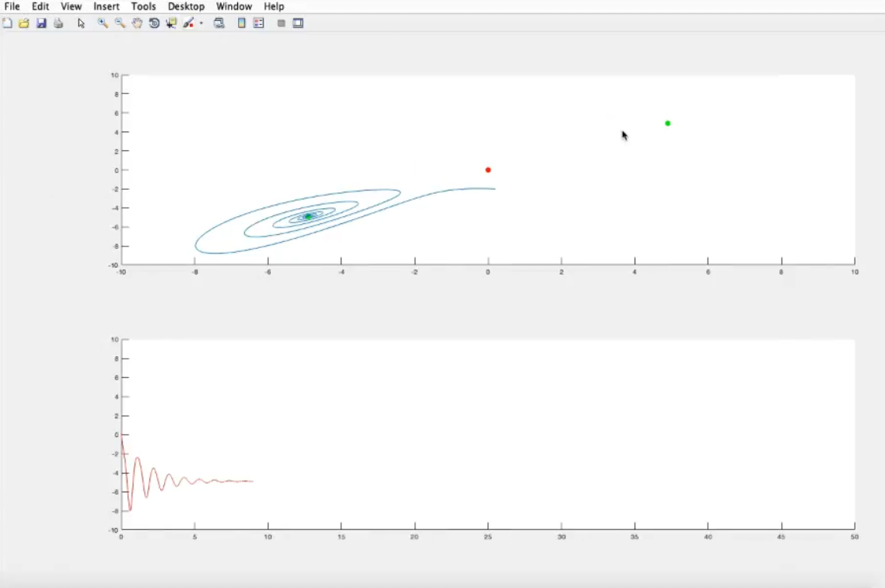Activate the Zoom In magnifier tool
This screenshot has height=588, width=885.
click(x=103, y=23)
